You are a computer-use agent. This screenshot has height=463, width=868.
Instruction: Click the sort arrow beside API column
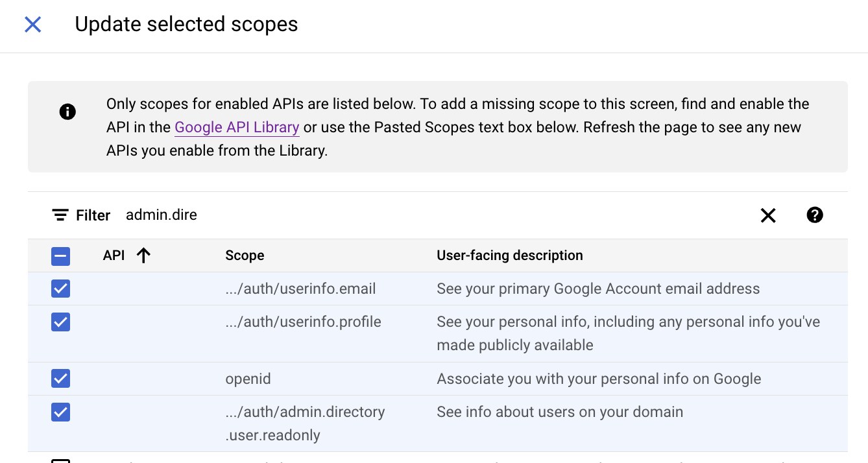[143, 255]
